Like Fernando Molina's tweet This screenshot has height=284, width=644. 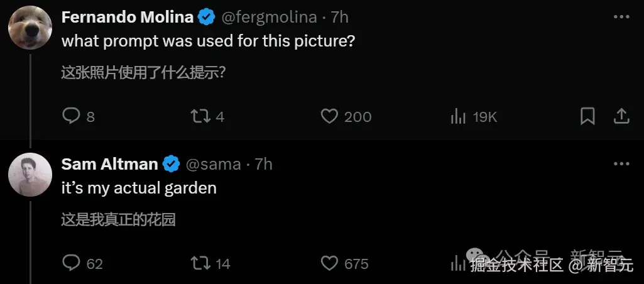pos(330,116)
